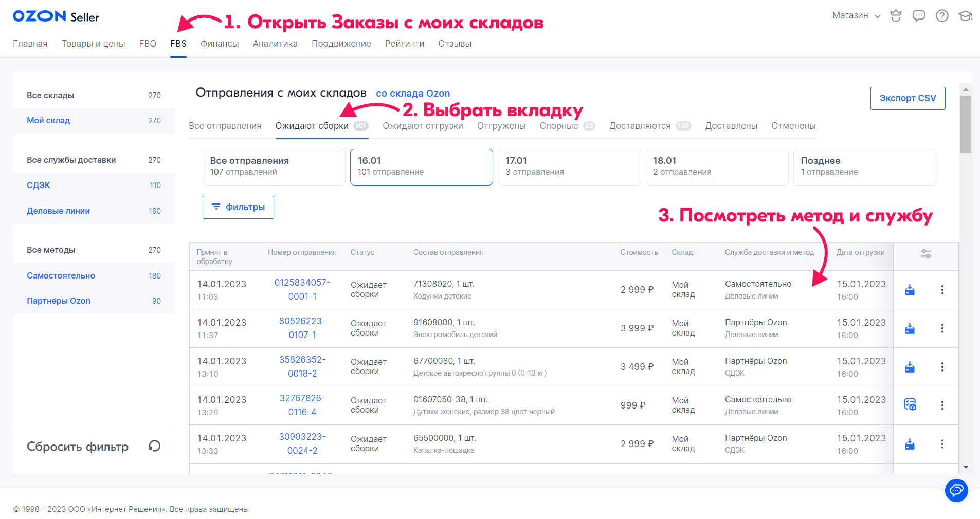Switch to Отменены tab
Viewport: 980px width, 519px height.
pos(793,126)
